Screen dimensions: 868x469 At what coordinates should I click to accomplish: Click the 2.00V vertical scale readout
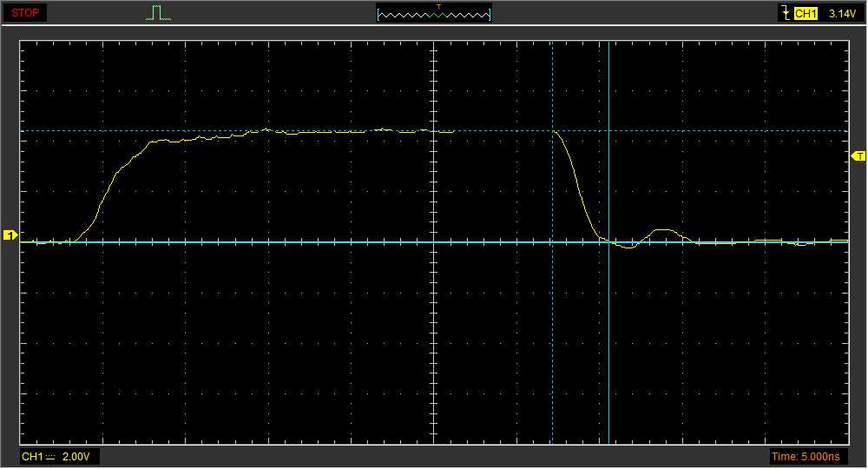tap(76, 457)
